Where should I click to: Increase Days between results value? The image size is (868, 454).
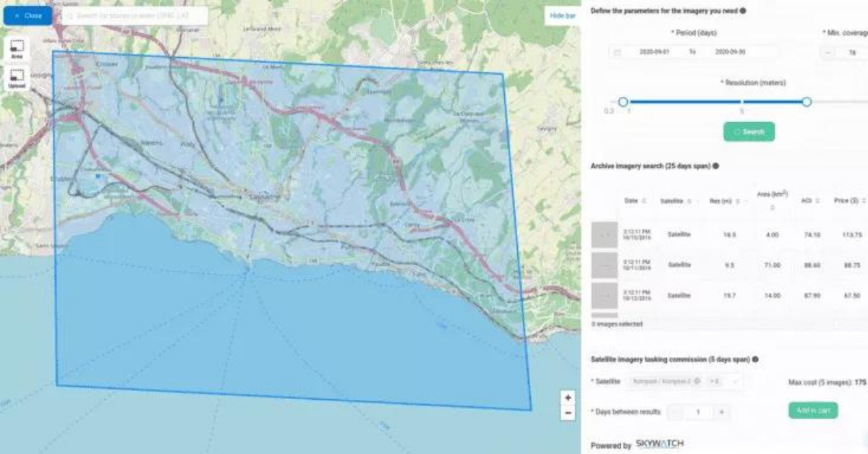point(721,411)
